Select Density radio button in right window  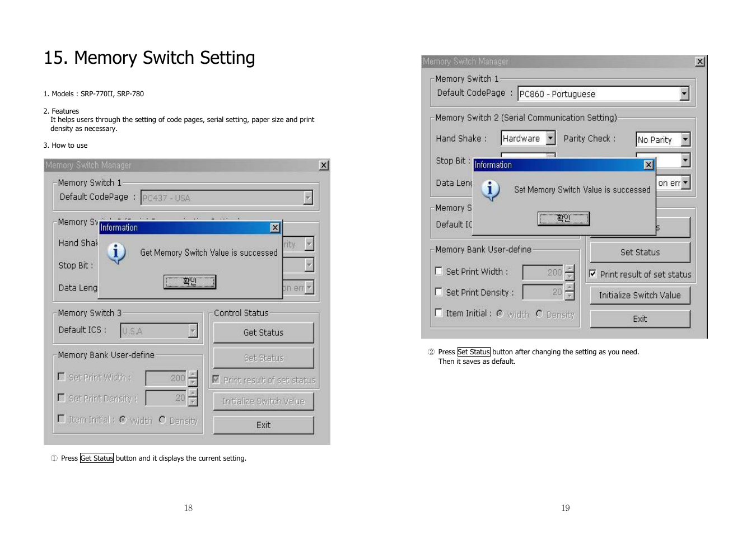(539, 313)
